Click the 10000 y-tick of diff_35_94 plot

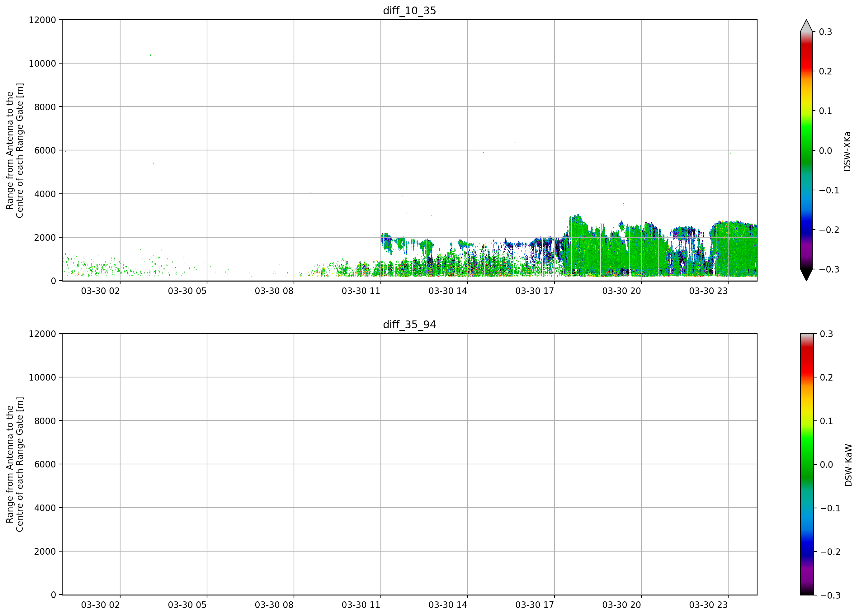[x=42, y=377]
